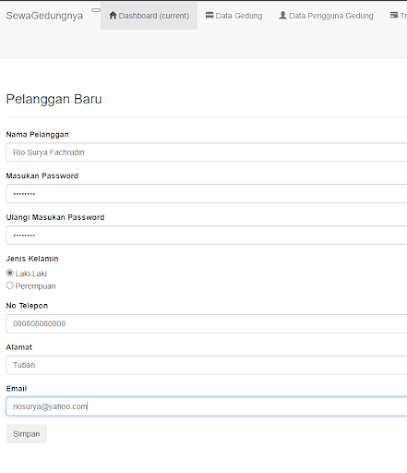407x473 pixels.
Task: Focus the Ulangi Masukan Password field
Action: coord(207,235)
